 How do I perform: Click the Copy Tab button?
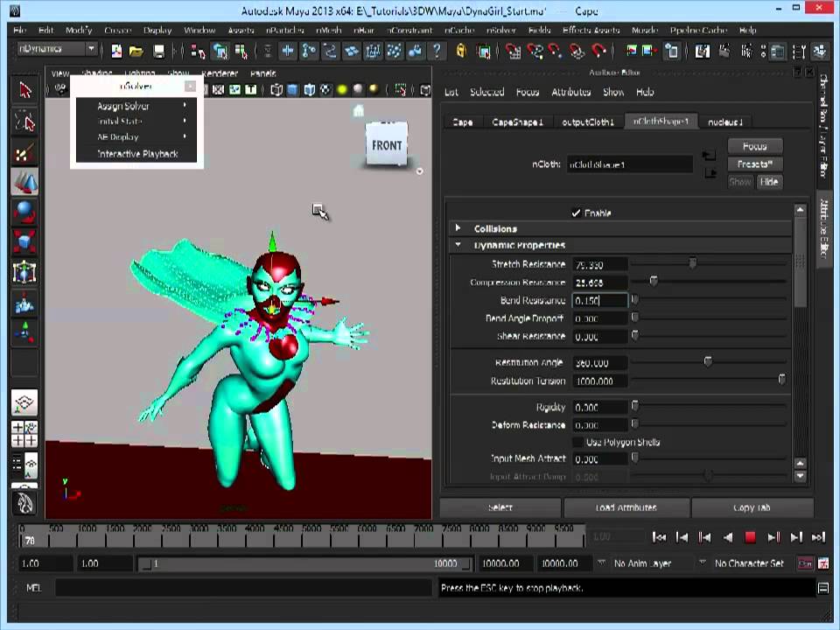[752, 507]
